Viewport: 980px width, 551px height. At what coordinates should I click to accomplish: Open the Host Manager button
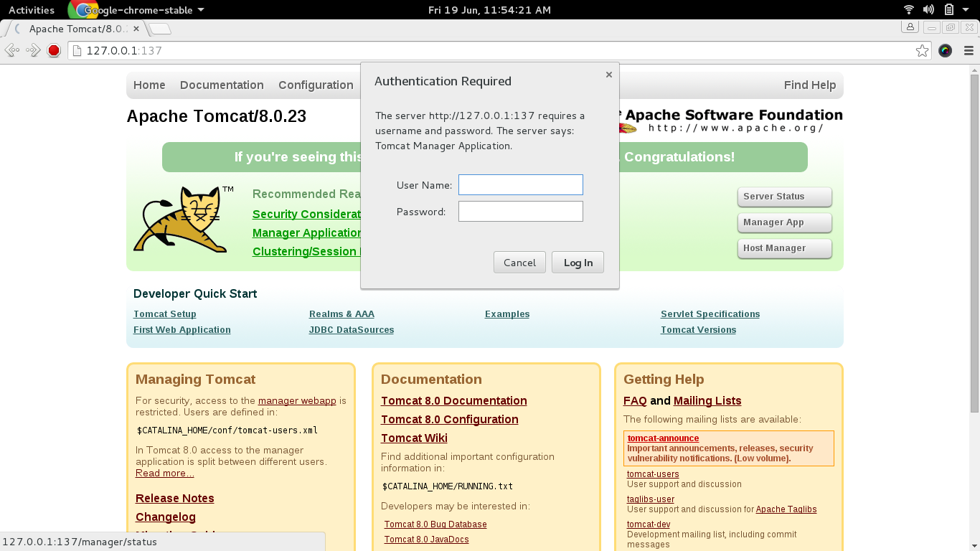point(784,248)
